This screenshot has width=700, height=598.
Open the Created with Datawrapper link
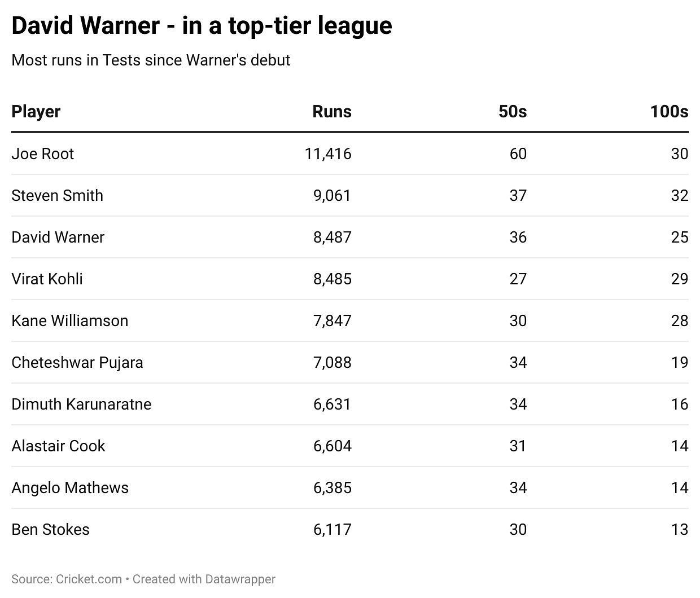tap(204, 579)
